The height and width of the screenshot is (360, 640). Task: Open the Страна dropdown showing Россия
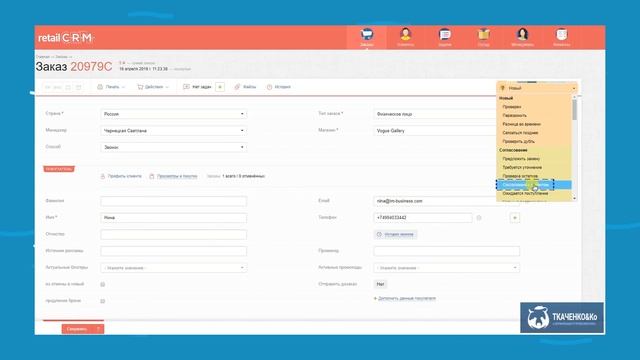[x=173, y=114]
